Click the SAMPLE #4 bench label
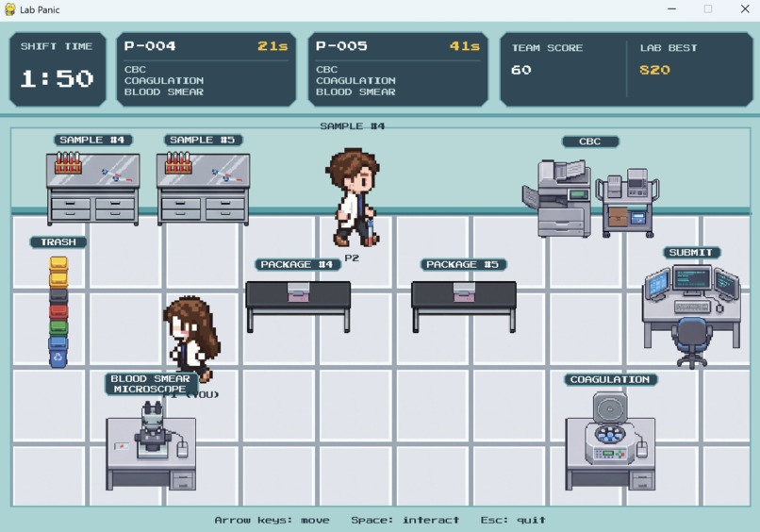 (92, 141)
